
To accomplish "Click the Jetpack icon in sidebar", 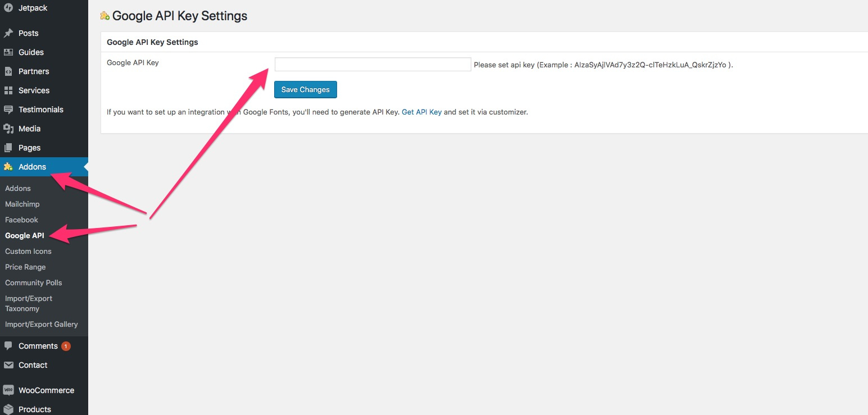I will pos(8,8).
